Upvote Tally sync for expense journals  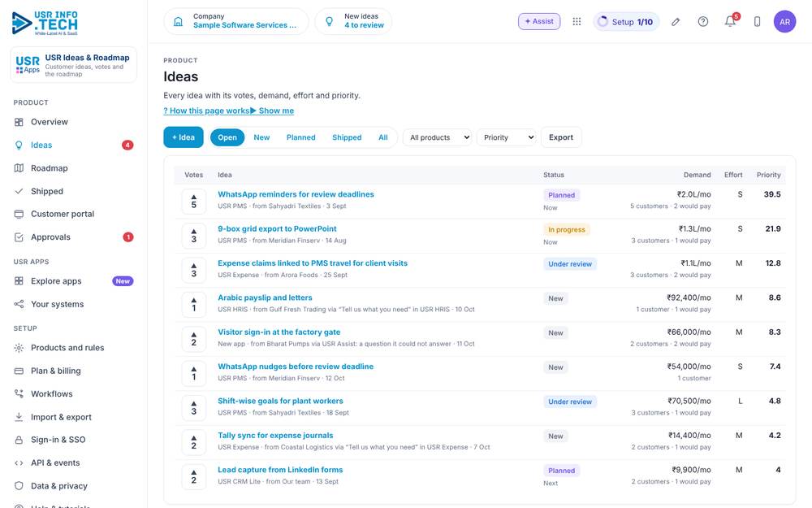[194, 442]
